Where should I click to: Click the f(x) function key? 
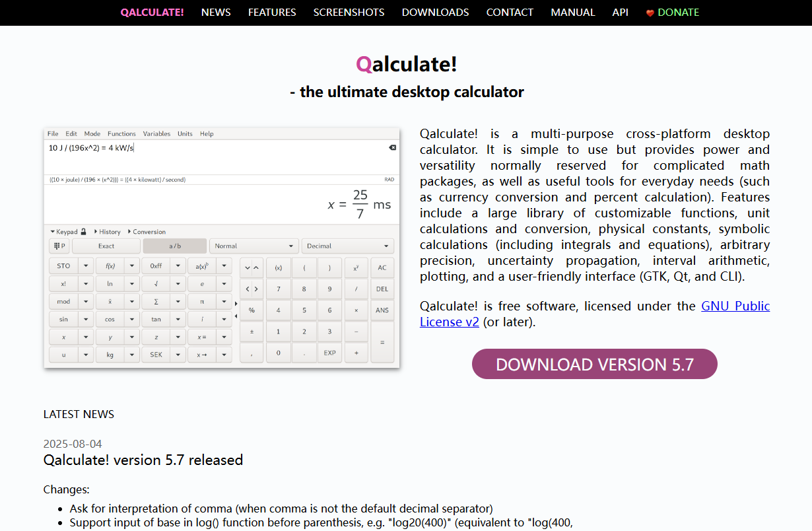coord(110,265)
